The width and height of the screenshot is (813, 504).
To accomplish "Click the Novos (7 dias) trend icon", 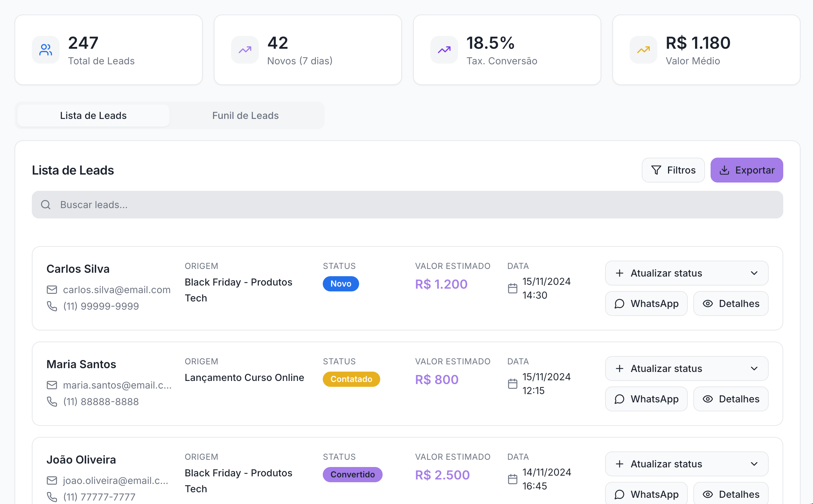I will pos(245,50).
